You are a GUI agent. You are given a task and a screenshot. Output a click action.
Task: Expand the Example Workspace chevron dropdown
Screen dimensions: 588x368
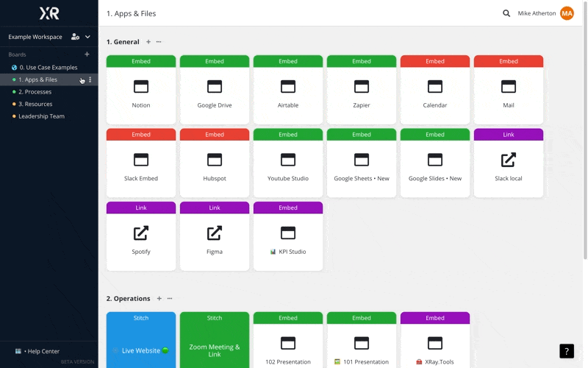[87, 37]
